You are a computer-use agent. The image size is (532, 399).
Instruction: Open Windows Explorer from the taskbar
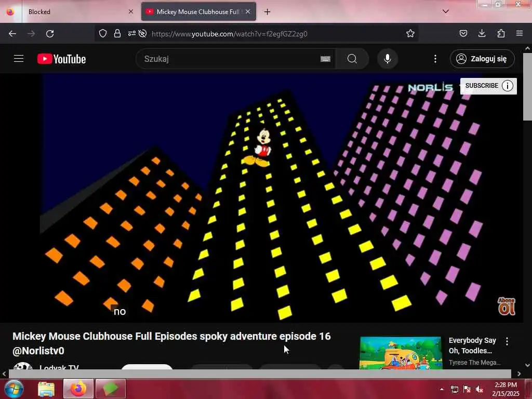(46, 389)
